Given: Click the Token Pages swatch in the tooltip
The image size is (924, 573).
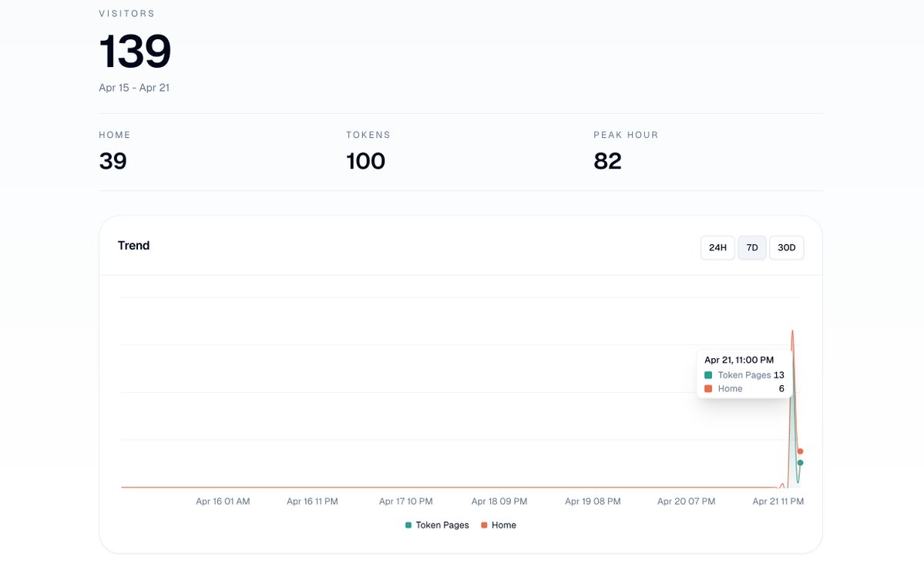Looking at the screenshot, I should (x=707, y=375).
